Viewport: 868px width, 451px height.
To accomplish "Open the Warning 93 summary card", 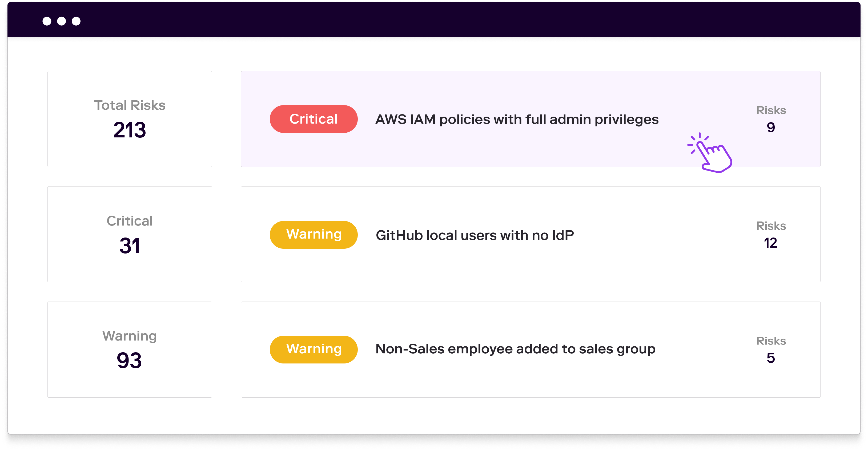I will [x=130, y=350].
